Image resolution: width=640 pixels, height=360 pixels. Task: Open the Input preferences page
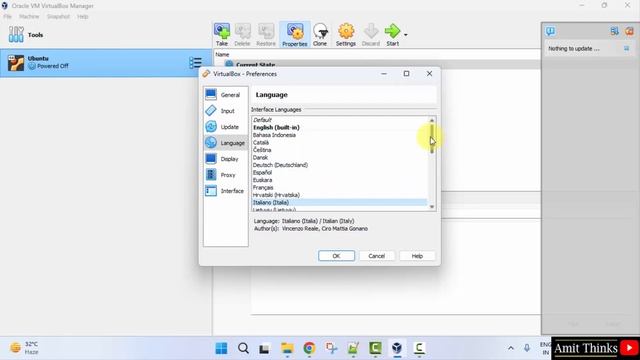pyautogui.click(x=226, y=111)
